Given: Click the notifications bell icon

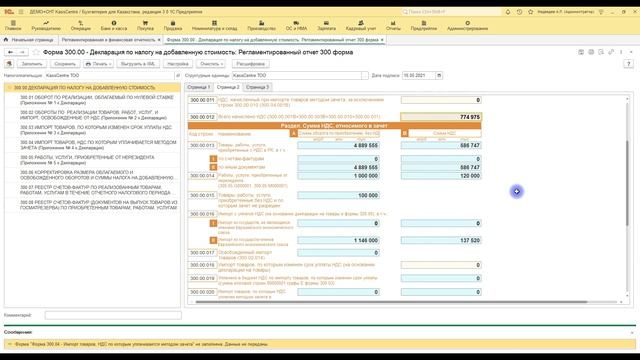Looking at the screenshot, I should click(x=508, y=12).
